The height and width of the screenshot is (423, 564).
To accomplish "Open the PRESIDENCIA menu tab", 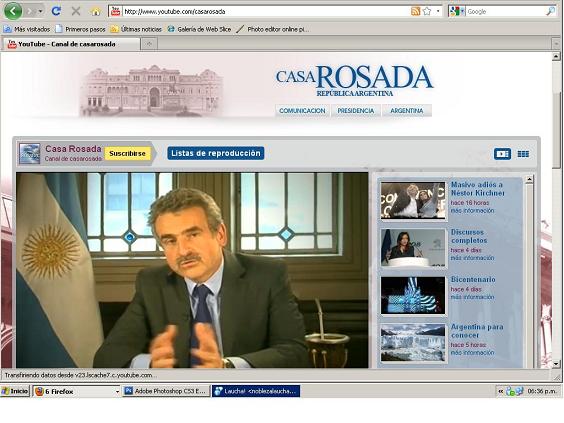I will pyautogui.click(x=356, y=111).
